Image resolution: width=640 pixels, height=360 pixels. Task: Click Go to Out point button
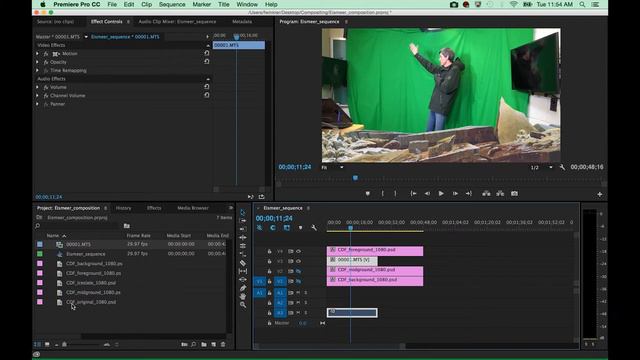pos(469,193)
